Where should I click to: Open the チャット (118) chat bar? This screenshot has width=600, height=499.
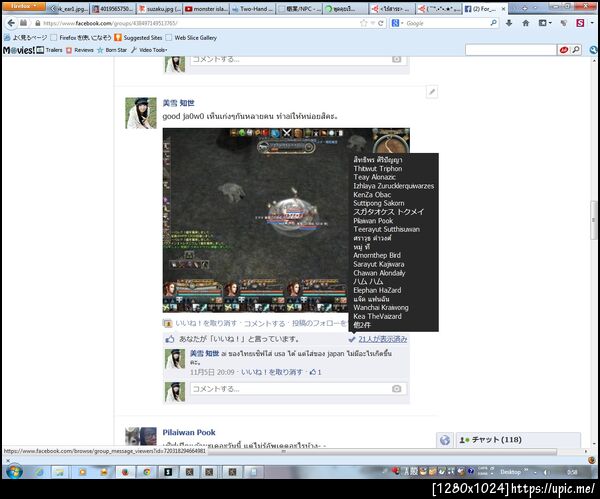click(x=518, y=440)
